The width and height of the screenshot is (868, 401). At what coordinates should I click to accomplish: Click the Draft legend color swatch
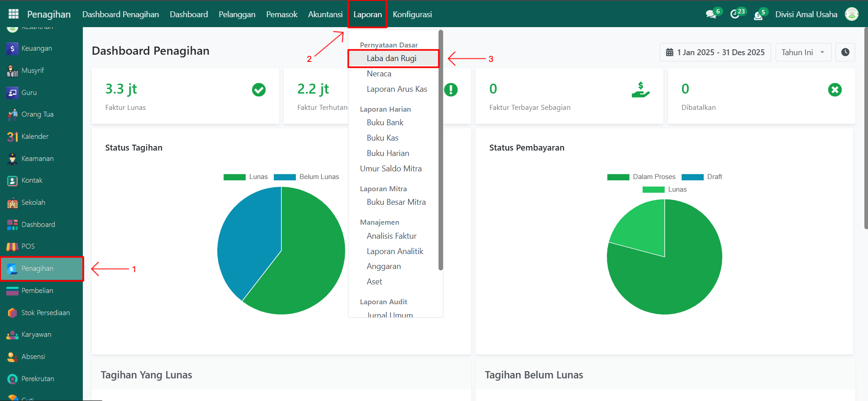pos(692,177)
